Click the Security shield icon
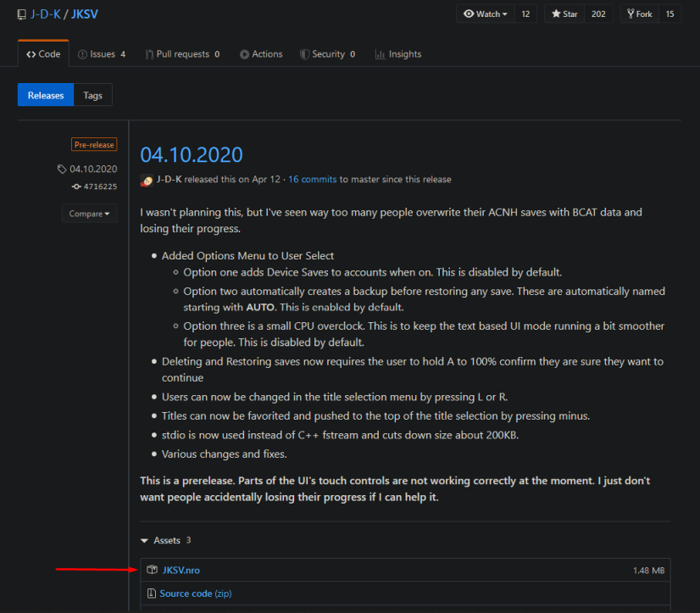 point(304,54)
